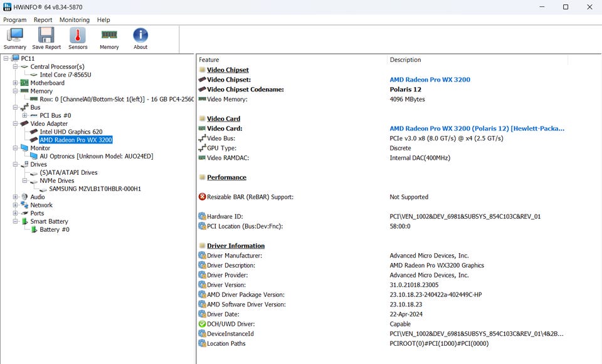The width and height of the screenshot is (602, 364).
Task: Select the Smart Battery icon in tree
Action: pos(24,222)
